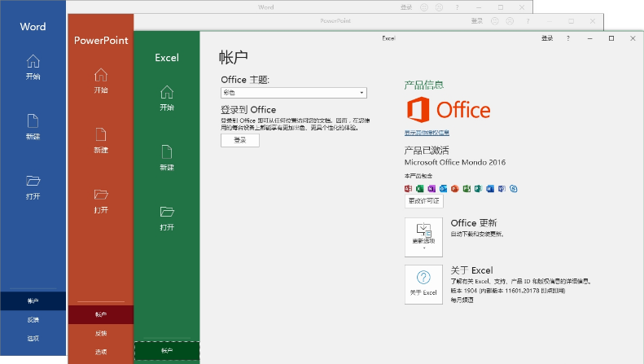The width and height of the screenshot is (644, 364).
Task: Click the PowerPoint product icon under 本产品包含
Action: click(x=454, y=189)
